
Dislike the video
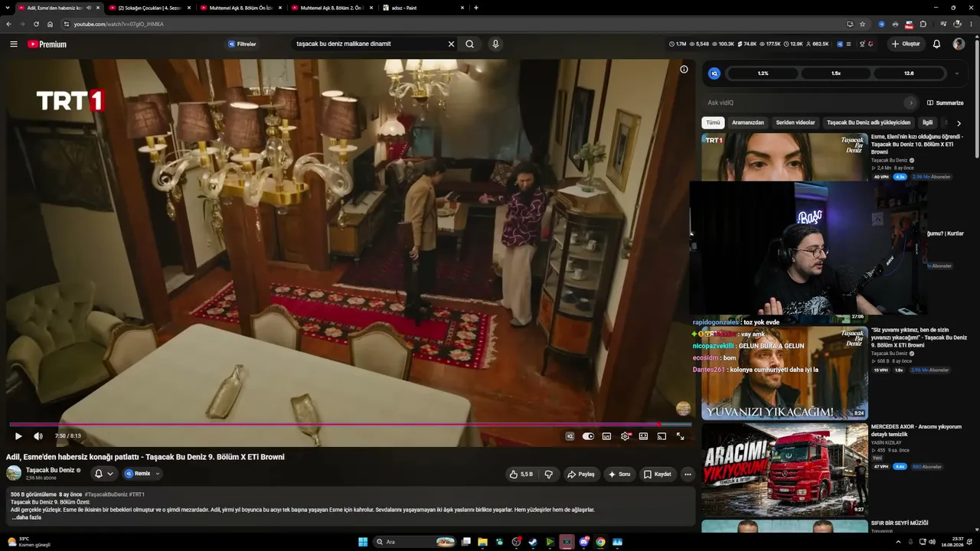tap(548, 474)
